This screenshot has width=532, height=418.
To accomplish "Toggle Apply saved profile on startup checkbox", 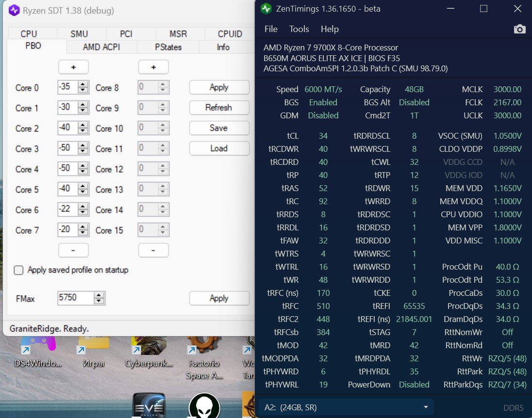I will [18, 270].
